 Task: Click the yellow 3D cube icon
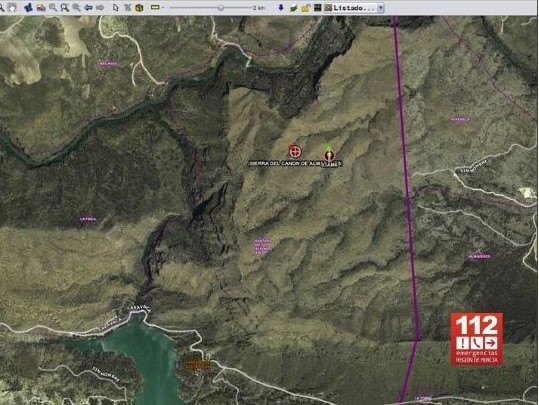139,8
